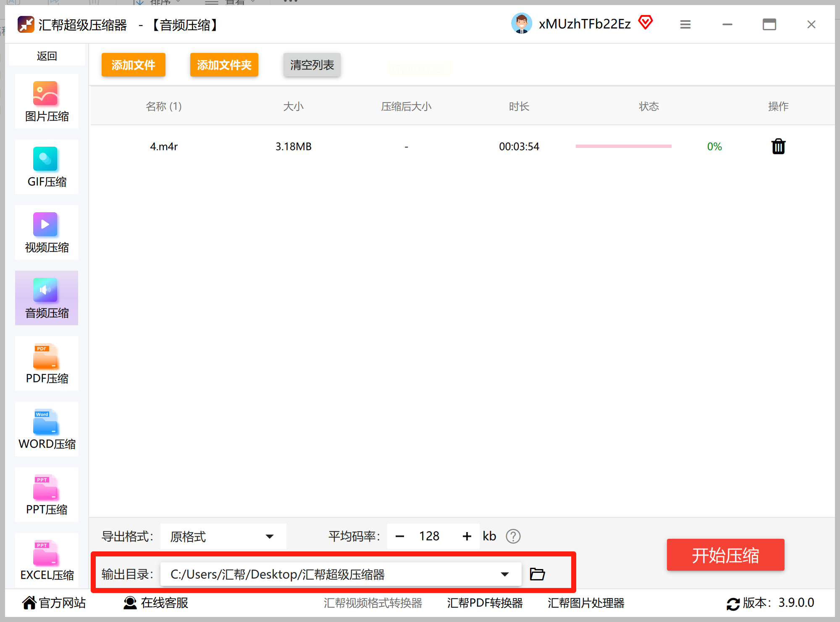Viewport: 840px width, 622px height.
Task: Open the WORD压缩 tool
Action: point(46,430)
